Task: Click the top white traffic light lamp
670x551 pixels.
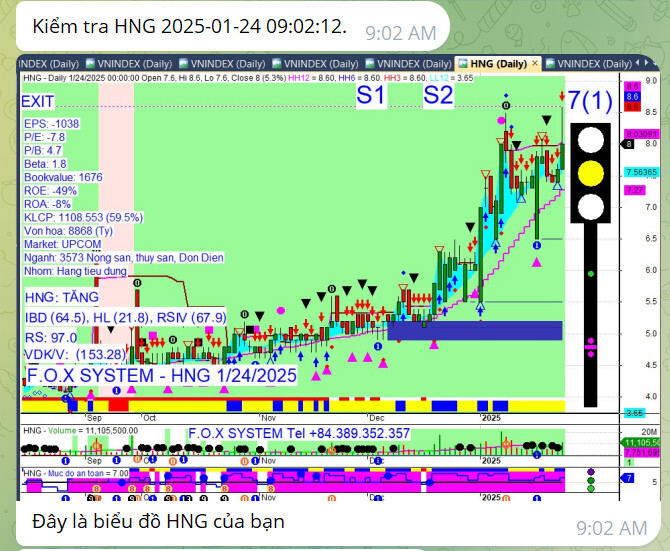Action: 591,140
